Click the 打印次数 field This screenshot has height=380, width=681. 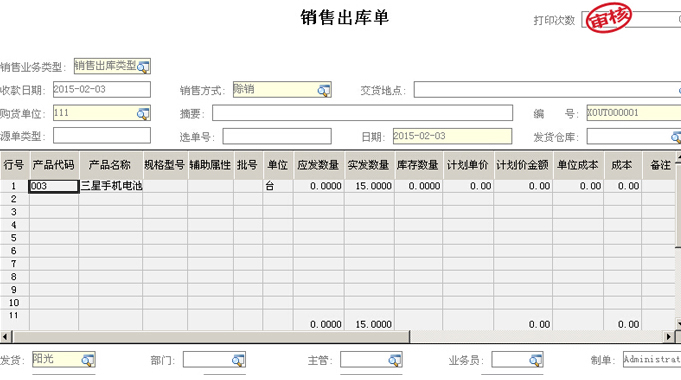[x=631, y=20]
